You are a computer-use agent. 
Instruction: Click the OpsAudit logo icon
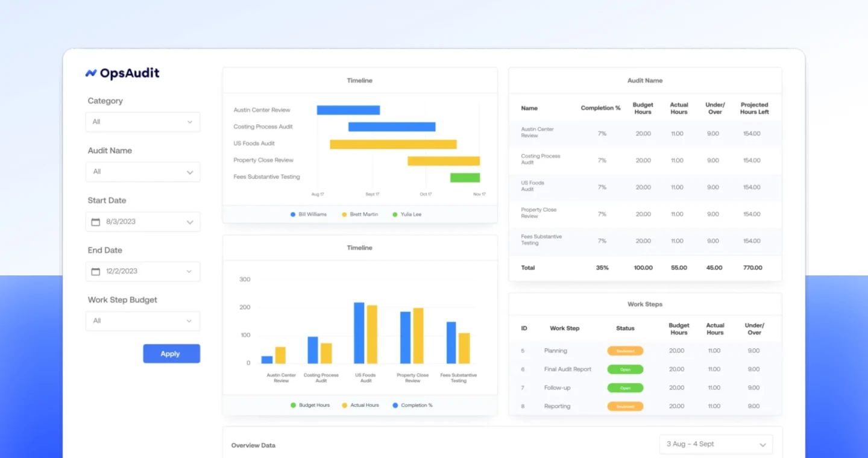pos(91,74)
